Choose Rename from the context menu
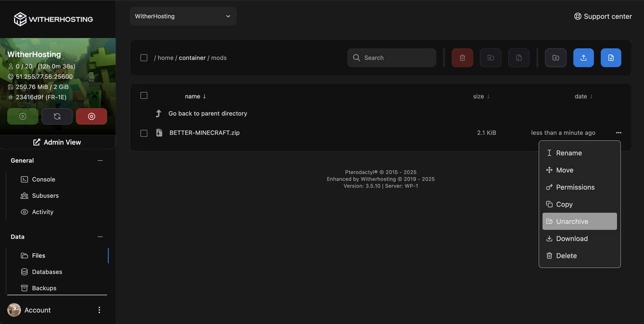The height and width of the screenshot is (324, 644). click(x=580, y=153)
